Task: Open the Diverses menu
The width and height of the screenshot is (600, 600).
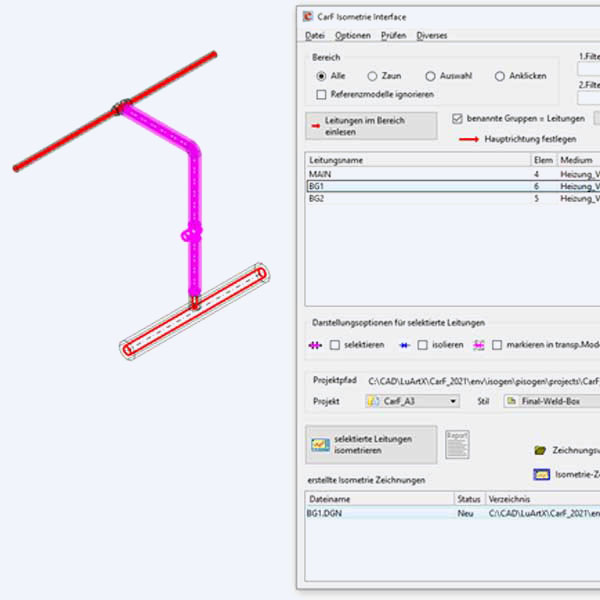Action: (x=432, y=36)
